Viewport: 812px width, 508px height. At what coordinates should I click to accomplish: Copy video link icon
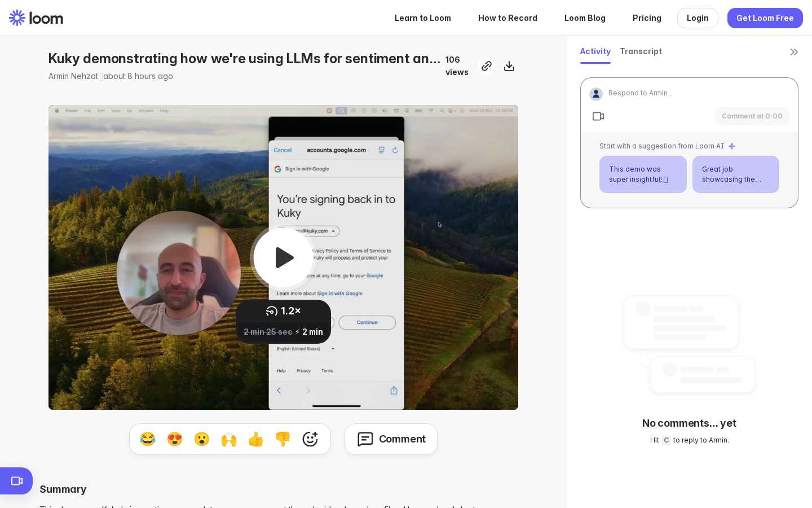[487, 66]
